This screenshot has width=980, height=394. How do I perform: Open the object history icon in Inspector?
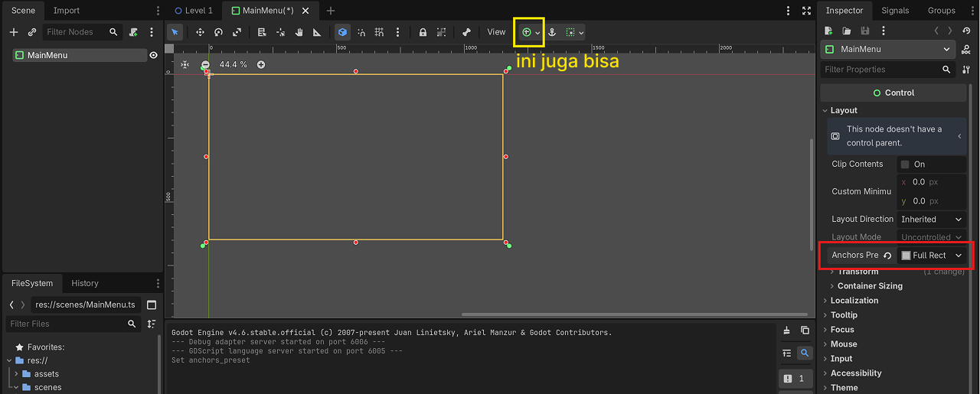click(x=966, y=31)
